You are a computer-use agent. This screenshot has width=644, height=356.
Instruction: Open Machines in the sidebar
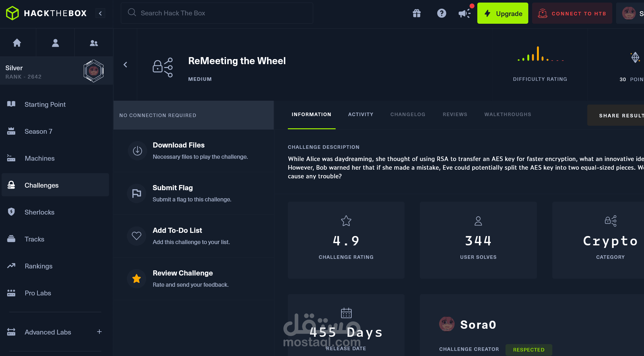55,158
